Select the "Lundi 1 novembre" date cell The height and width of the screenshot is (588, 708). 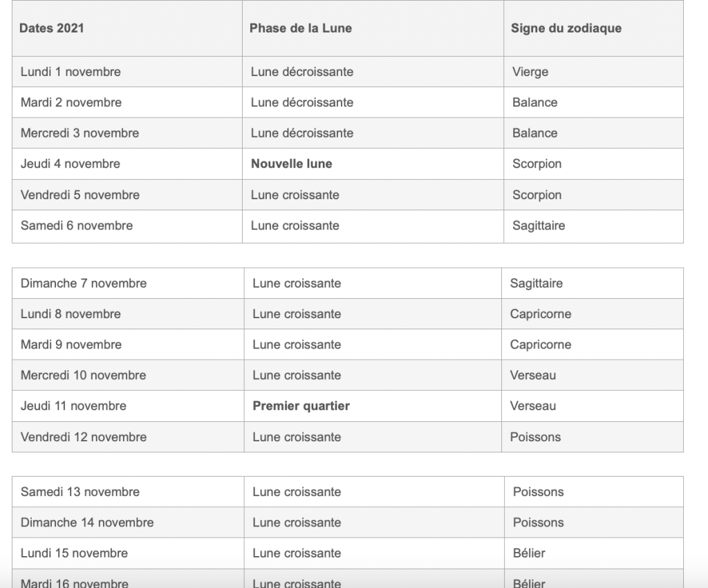click(71, 72)
